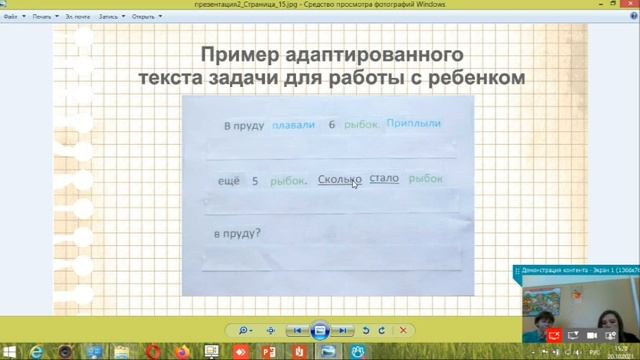The image size is (640, 360).
Task: Fit image to actual size
Action: (270, 330)
